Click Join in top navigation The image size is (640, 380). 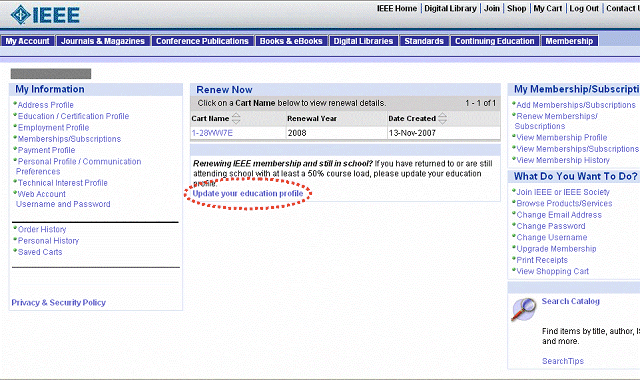coord(492,9)
